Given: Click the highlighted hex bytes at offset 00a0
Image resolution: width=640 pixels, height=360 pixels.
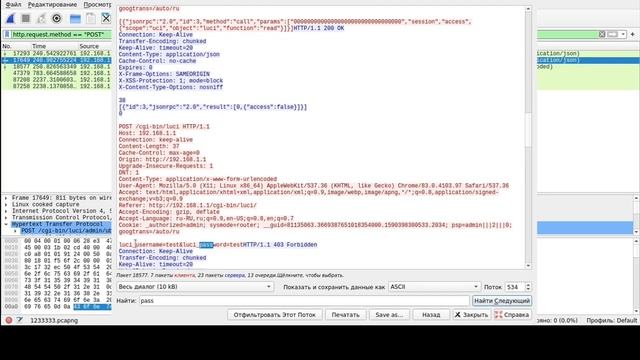Looking at the screenshot, I should [x=92, y=307].
